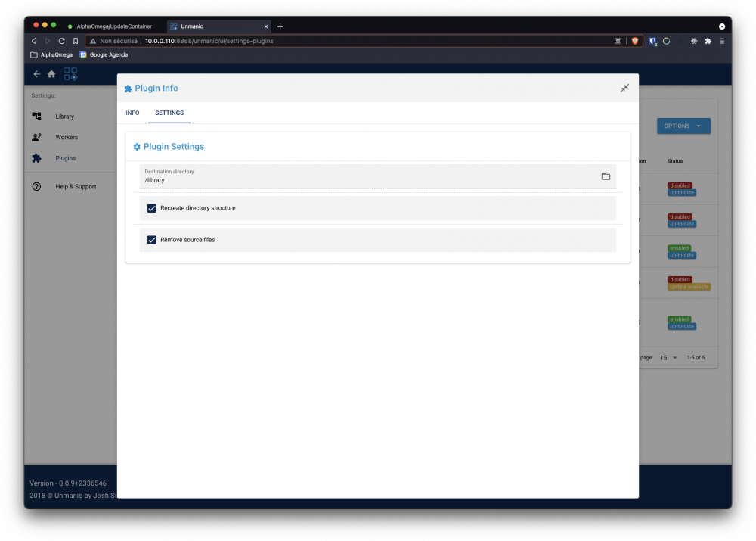The width and height of the screenshot is (756, 541).
Task: Open Brave Shields lion icon
Action: tap(635, 41)
